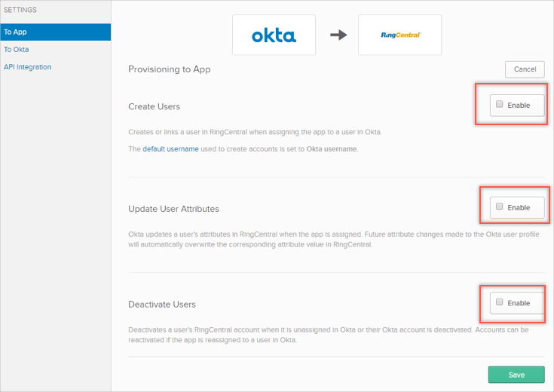The width and height of the screenshot is (554, 392).
Task: Open the API Integration tab
Action: tap(28, 67)
